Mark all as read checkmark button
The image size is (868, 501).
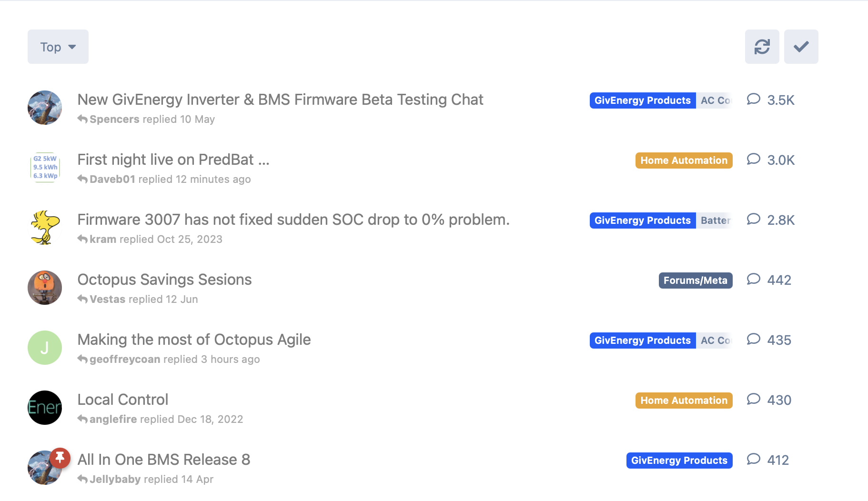801,47
